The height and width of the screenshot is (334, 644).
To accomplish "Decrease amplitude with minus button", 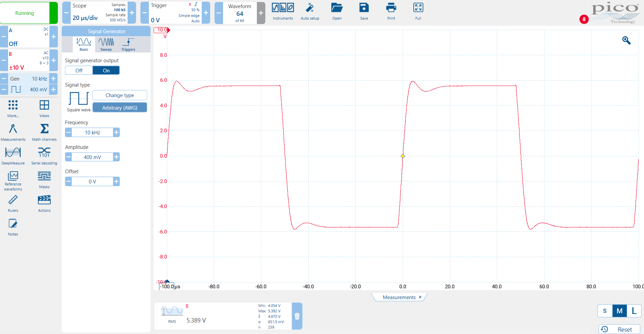I will pos(68,157).
